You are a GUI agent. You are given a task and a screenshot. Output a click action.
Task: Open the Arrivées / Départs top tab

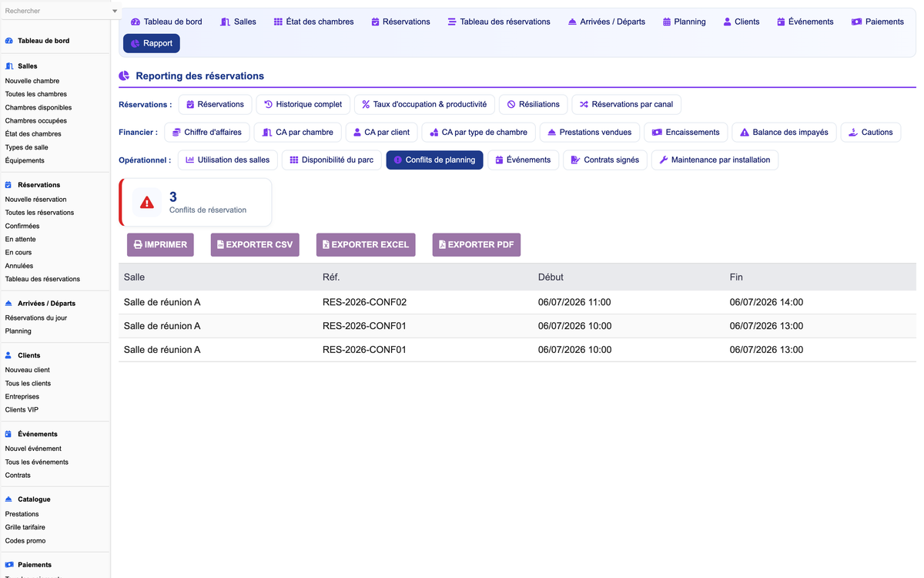click(x=607, y=22)
